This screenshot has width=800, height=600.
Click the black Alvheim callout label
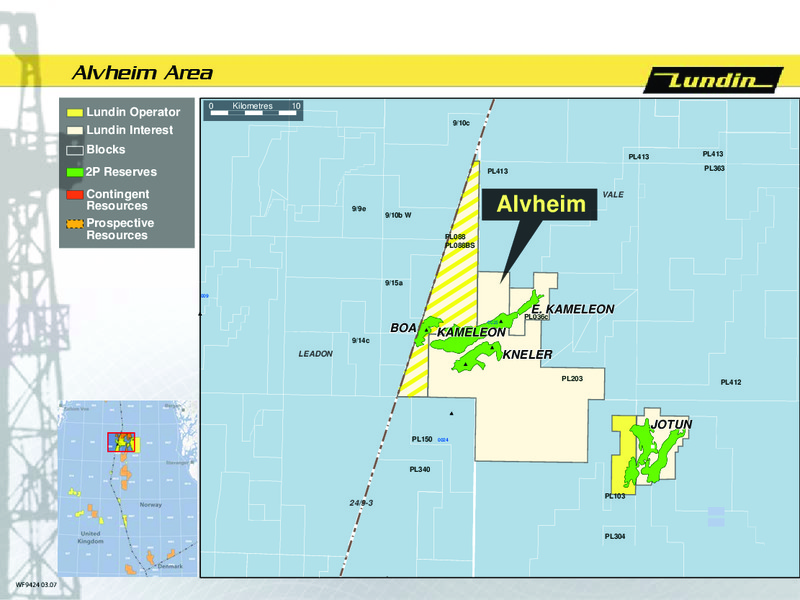click(540, 204)
